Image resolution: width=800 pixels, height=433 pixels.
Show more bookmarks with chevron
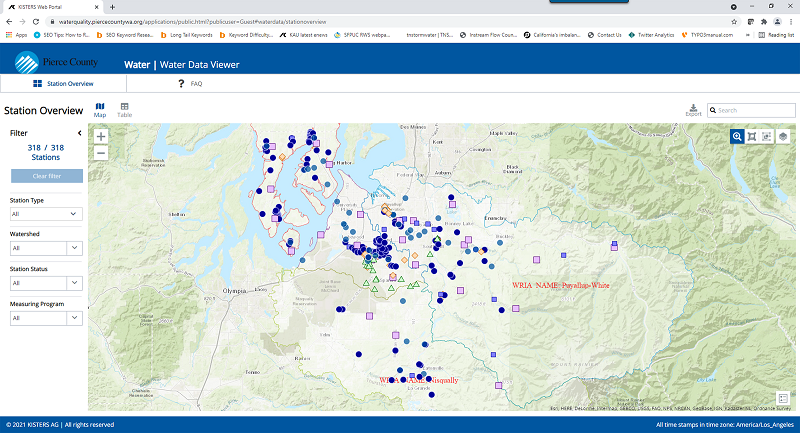click(748, 35)
